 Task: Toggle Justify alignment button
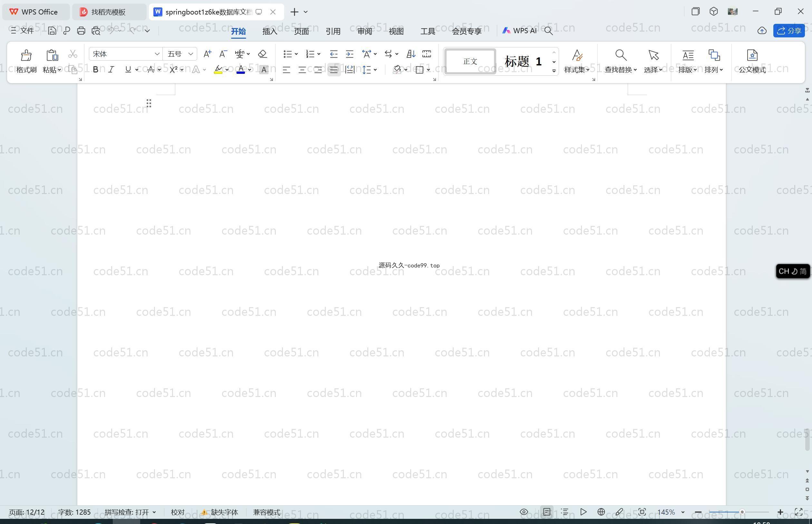(334, 70)
